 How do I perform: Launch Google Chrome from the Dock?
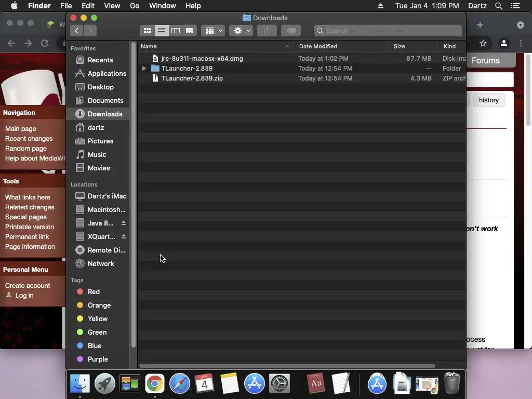click(155, 384)
